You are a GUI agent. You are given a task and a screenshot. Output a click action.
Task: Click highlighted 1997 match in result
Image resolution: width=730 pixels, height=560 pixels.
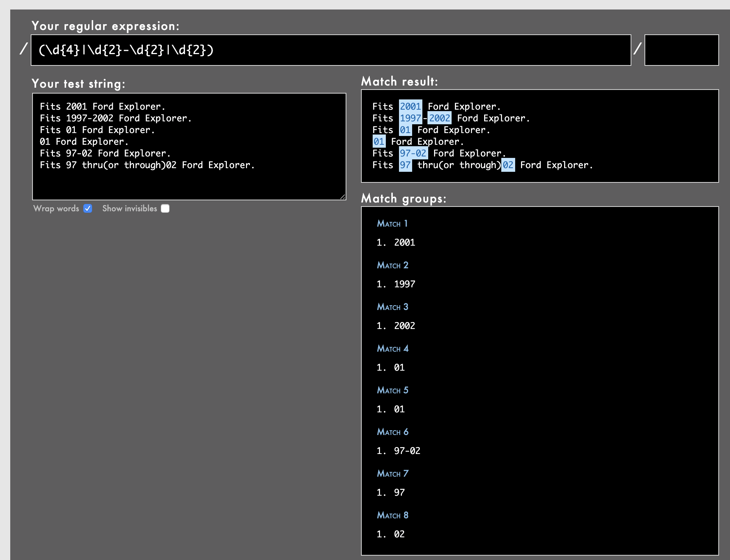(x=410, y=118)
